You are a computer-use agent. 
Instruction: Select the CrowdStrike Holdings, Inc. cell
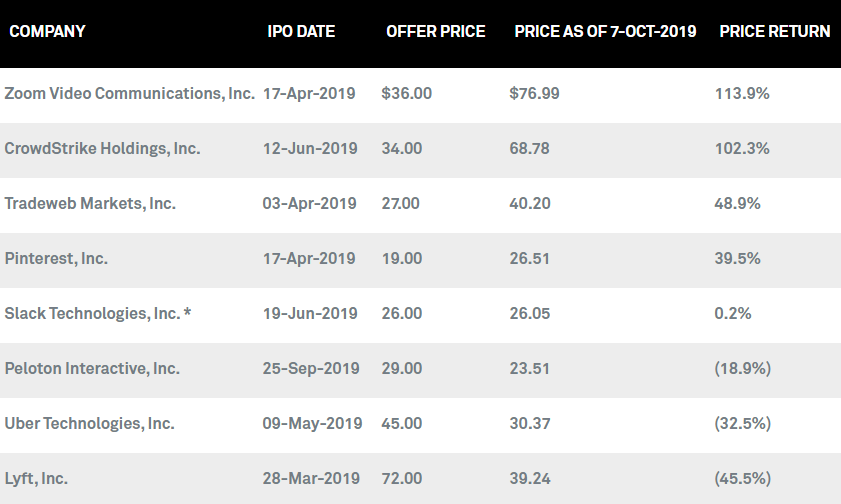tap(102, 149)
